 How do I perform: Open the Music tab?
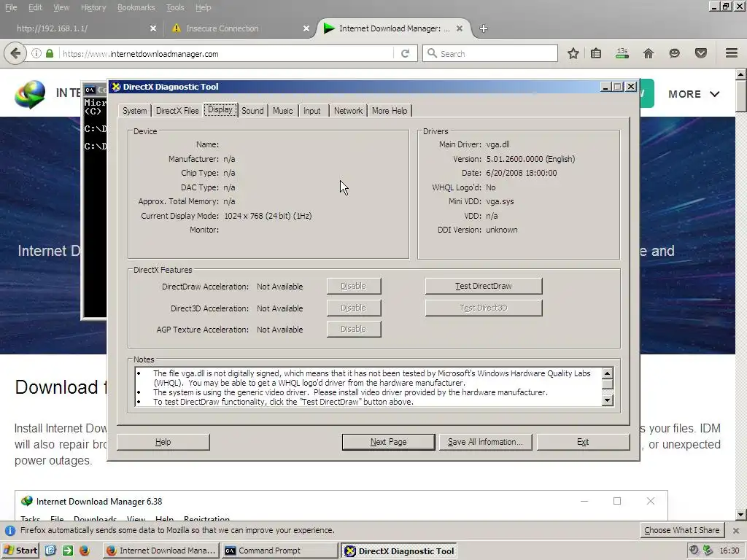[x=282, y=111]
